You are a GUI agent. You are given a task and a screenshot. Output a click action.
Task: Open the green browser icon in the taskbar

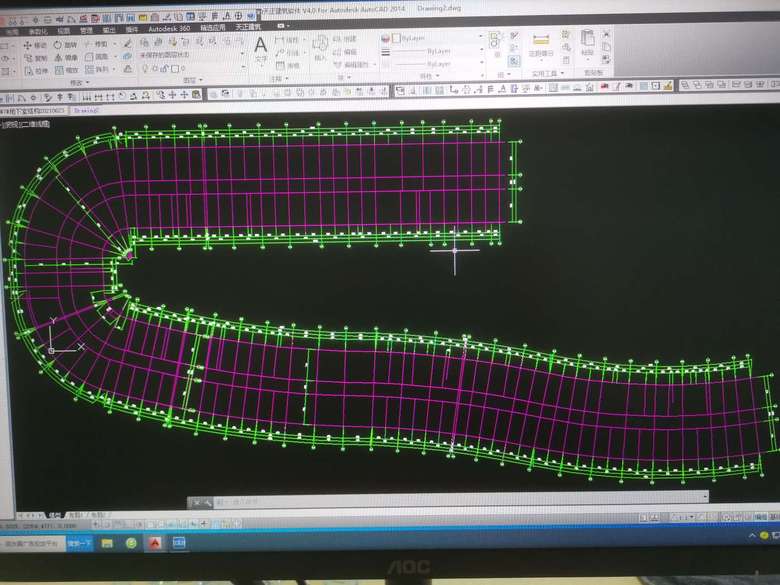[x=131, y=542]
